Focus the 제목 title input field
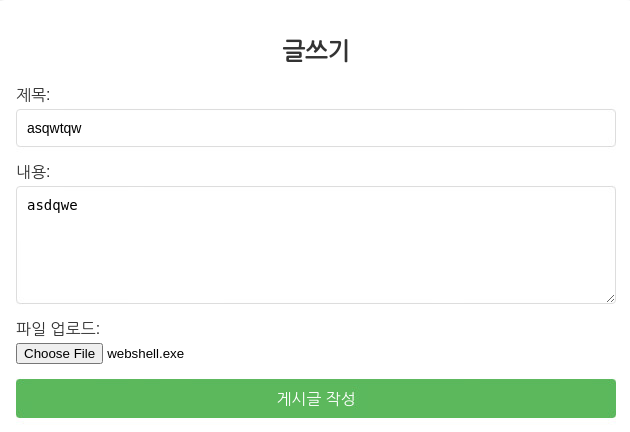The image size is (630, 432). (x=316, y=128)
